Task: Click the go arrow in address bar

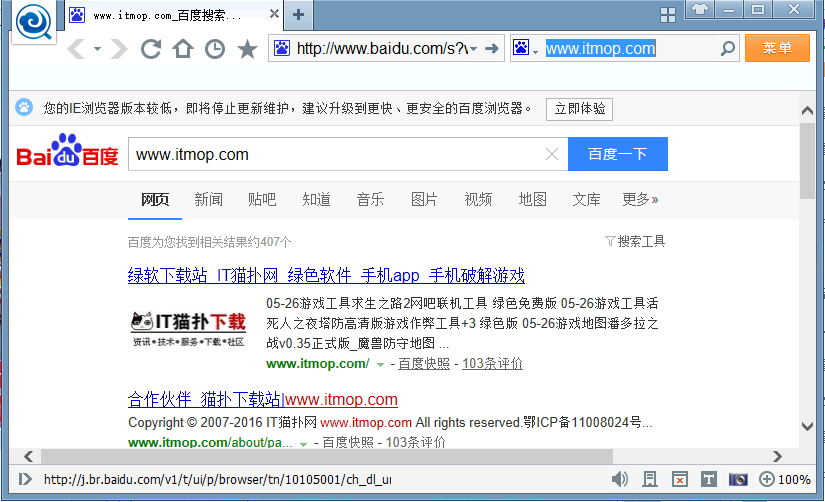Action: (x=492, y=49)
